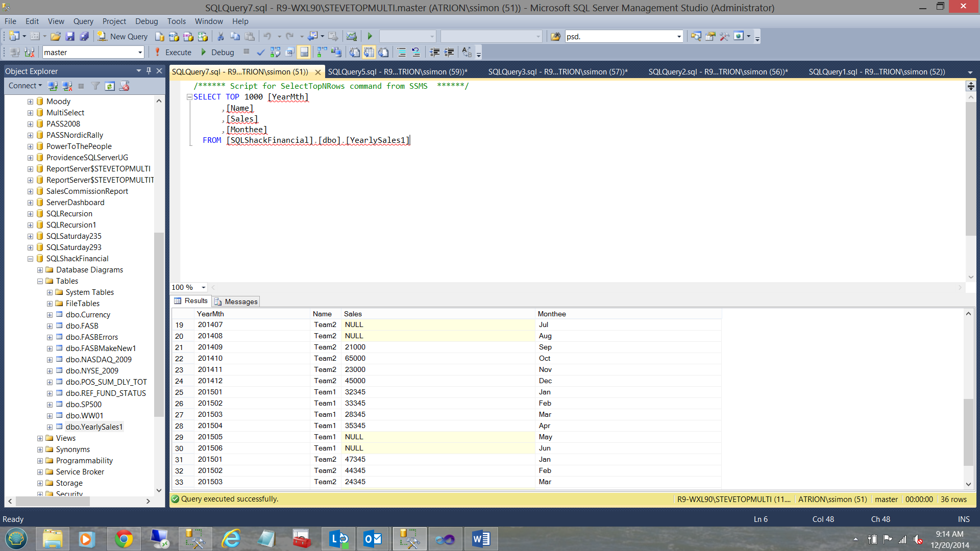
Task: Toggle Include Actual Execution Plan button
Action: click(322, 52)
